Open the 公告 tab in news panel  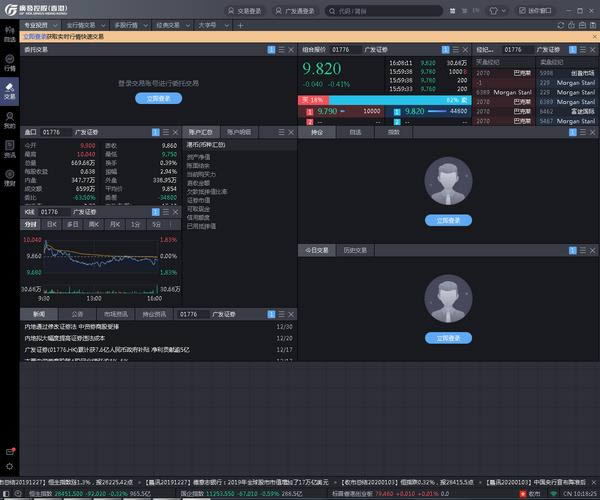[77, 314]
